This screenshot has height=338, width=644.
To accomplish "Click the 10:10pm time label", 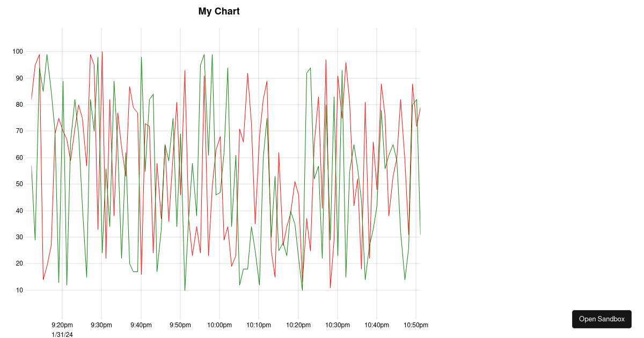I will [259, 325].
